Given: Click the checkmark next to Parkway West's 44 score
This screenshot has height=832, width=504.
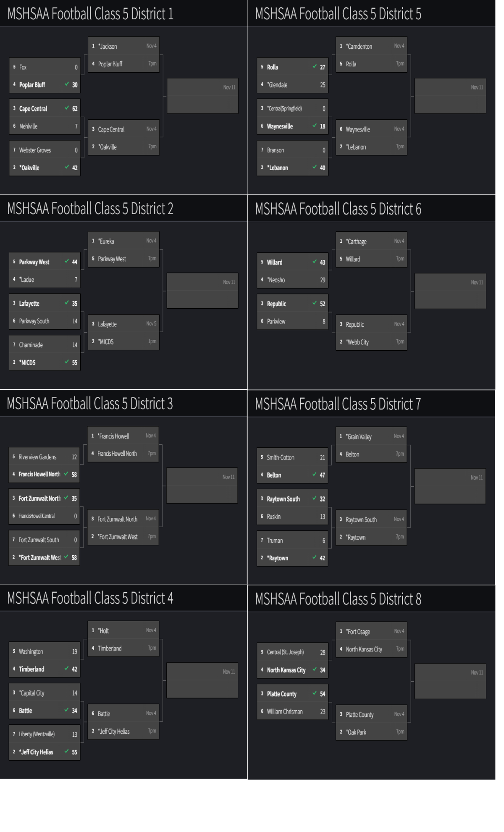Looking at the screenshot, I should [67, 261].
